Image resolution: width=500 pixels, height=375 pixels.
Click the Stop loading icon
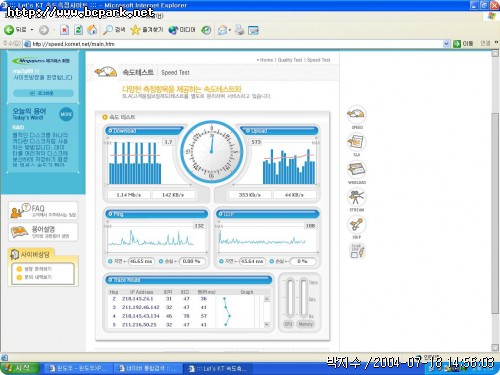click(x=64, y=30)
